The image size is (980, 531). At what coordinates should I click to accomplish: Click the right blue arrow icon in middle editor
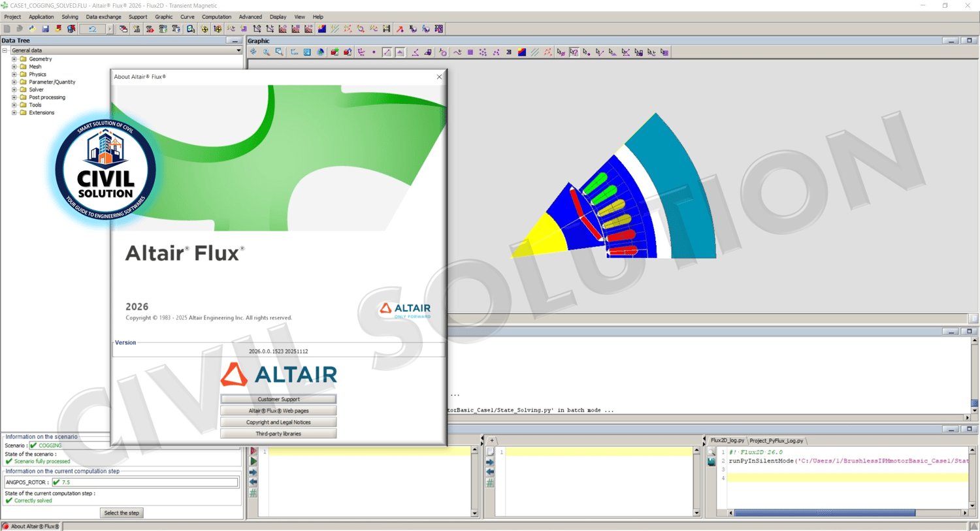pos(490,462)
